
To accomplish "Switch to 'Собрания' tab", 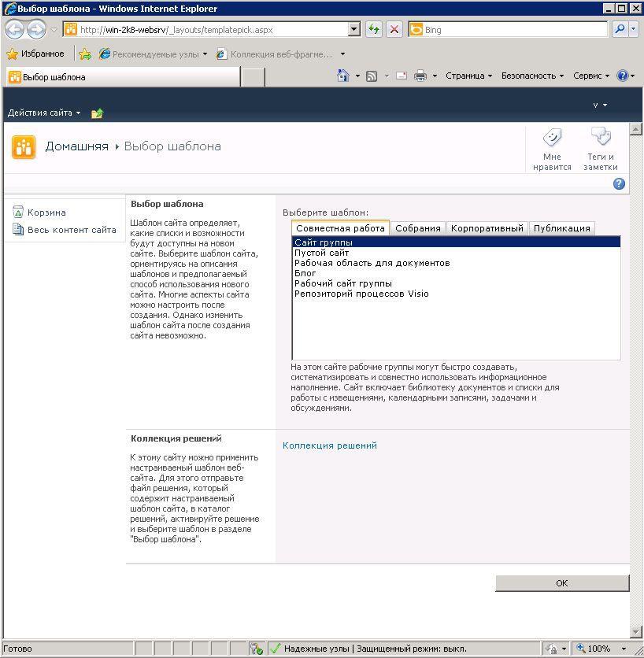I will (x=418, y=228).
